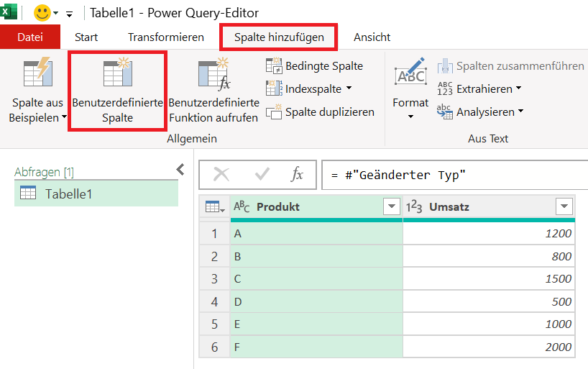Switch to the Start tab
Viewport: 588px width, 369px height.
click(86, 37)
